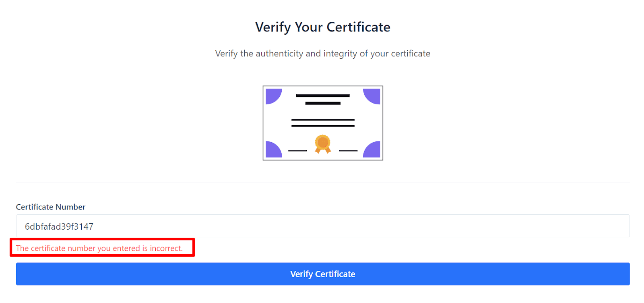This screenshot has width=644, height=303.
Task: Select the entered value 6dbfafad39f3147
Action: (x=58, y=226)
